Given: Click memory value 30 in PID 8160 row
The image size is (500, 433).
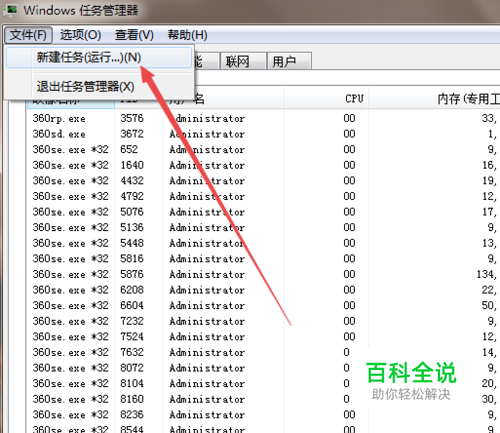Looking at the screenshot, I should 489,400.
